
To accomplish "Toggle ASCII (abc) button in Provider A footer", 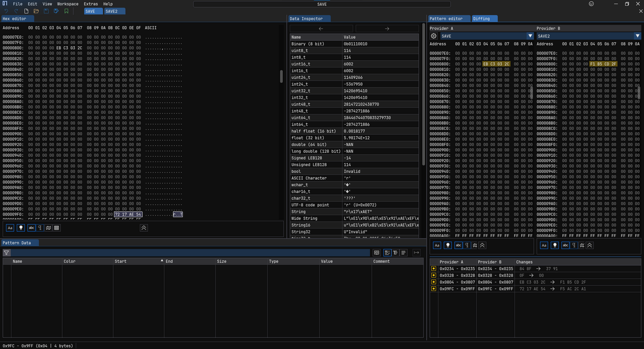I will [458, 245].
